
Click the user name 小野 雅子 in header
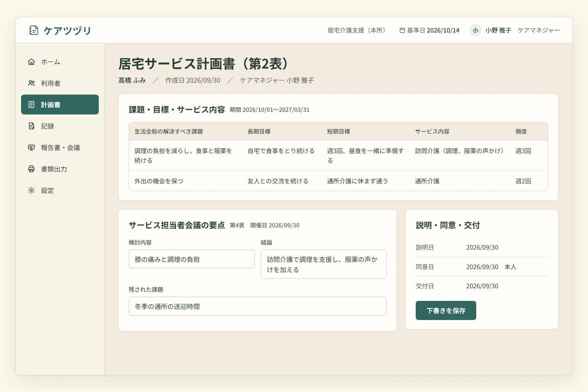click(498, 30)
